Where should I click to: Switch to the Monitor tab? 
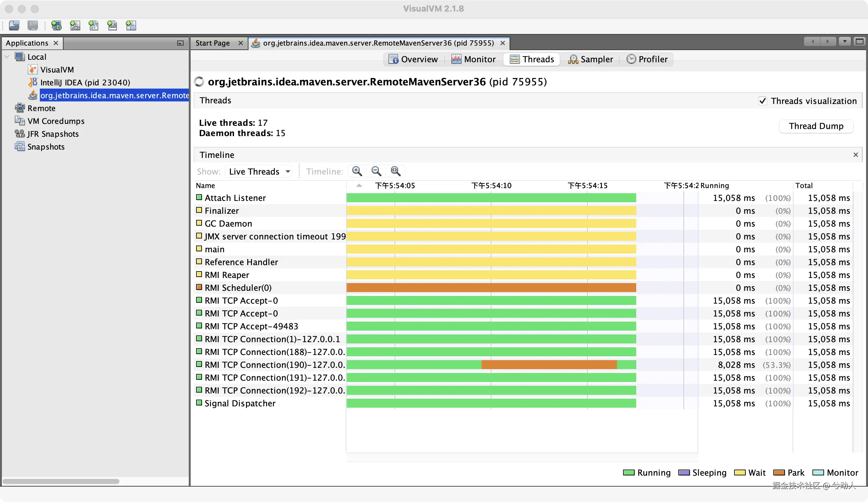473,59
